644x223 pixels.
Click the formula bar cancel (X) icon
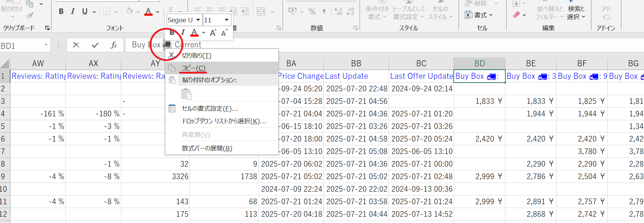coord(76,45)
